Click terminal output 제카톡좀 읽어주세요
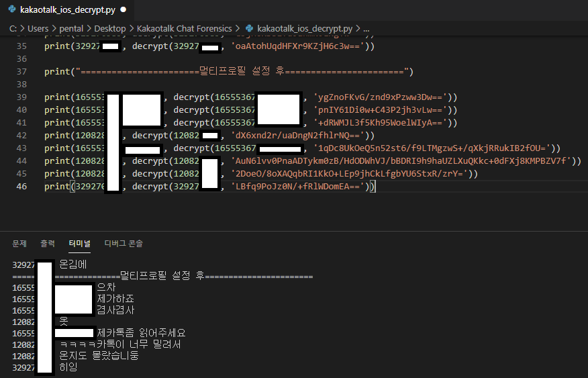The height and width of the screenshot is (378, 588). point(142,332)
